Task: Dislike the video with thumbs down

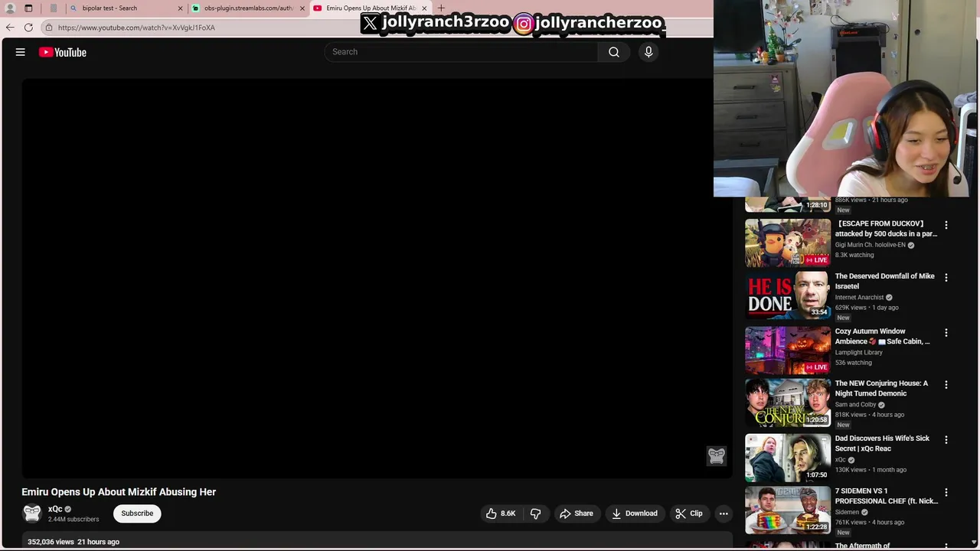Action: (x=535, y=514)
